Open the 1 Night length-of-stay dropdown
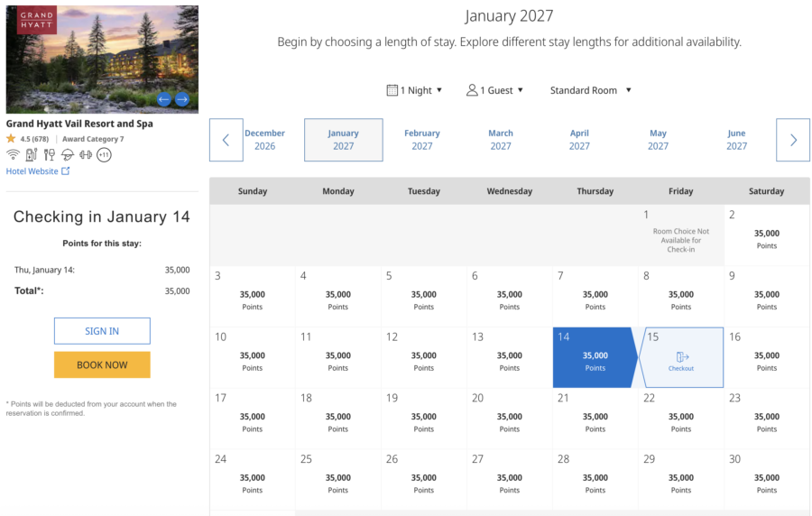 click(415, 90)
